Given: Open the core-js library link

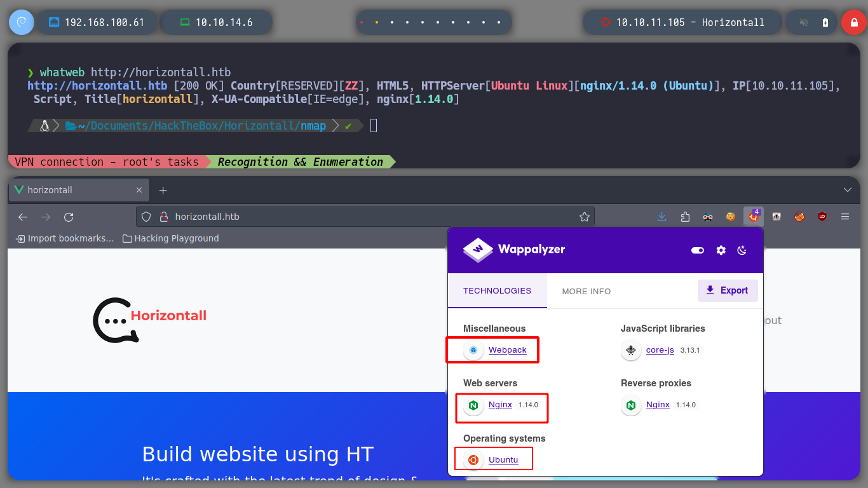Looking at the screenshot, I should tap(660, 350).
